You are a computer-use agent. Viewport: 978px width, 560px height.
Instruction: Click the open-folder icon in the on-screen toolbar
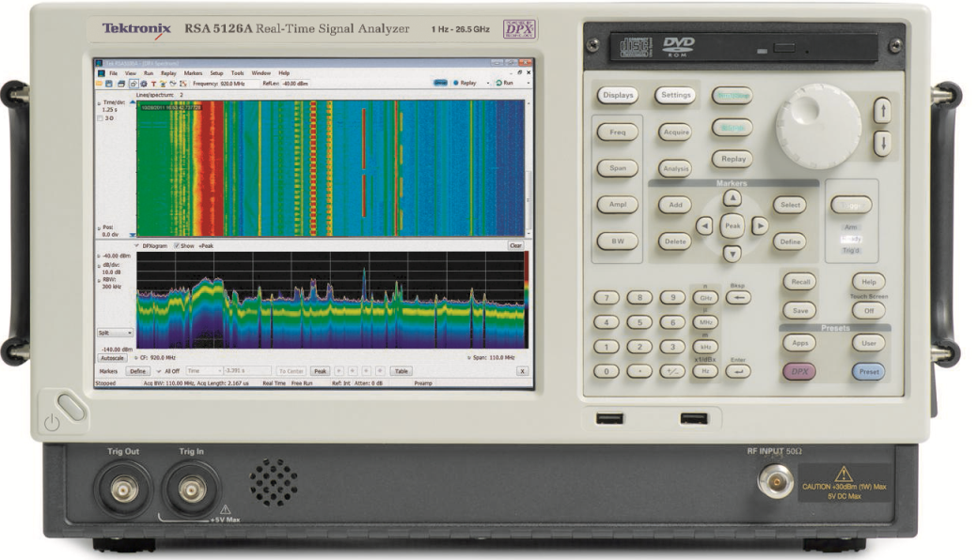click(x=99, y=83)
